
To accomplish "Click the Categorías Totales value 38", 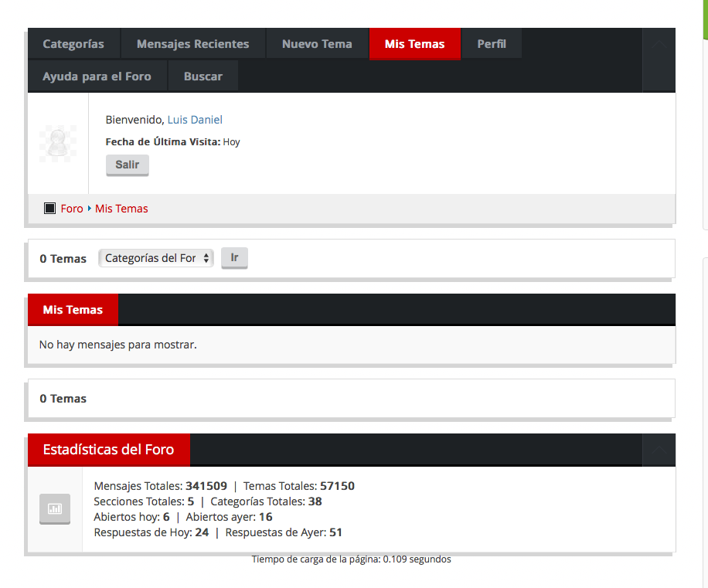I will coord(315,501).
